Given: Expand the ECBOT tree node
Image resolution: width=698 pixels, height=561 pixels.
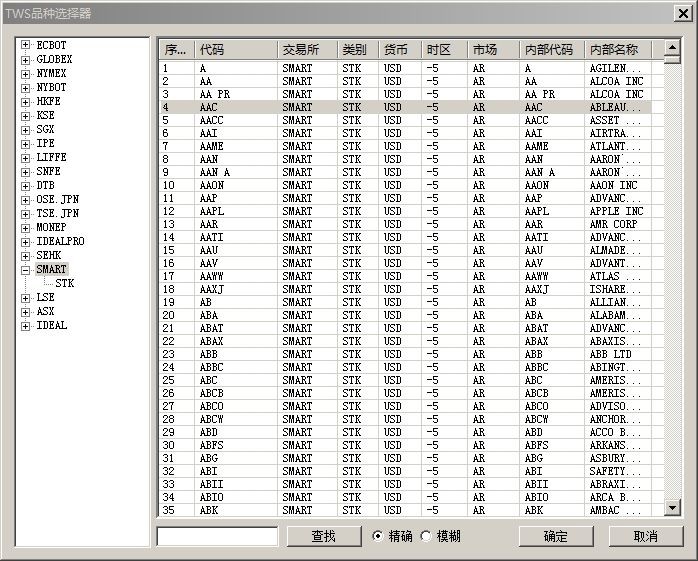Looking at the screenshot, I should (x=26, y=46).
